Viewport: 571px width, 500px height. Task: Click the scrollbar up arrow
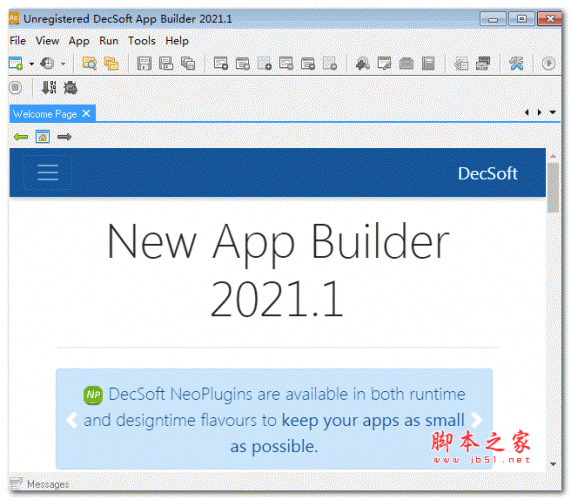pos(553,156)
